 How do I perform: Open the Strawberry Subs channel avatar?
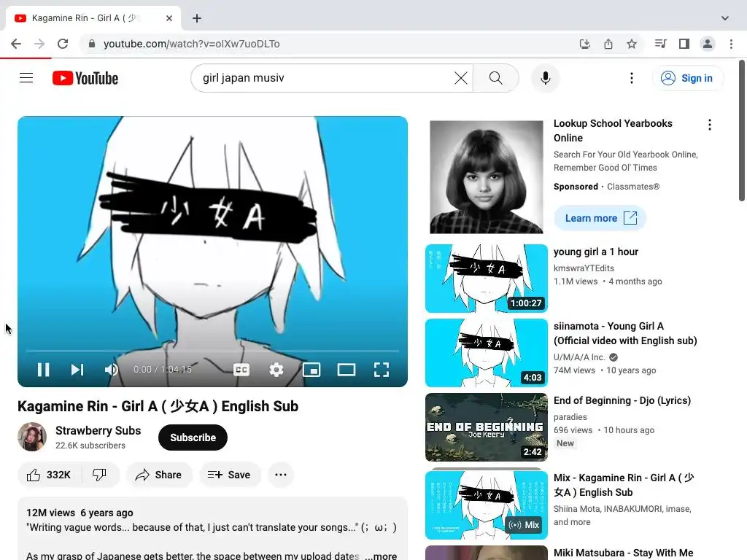(32, 437)
